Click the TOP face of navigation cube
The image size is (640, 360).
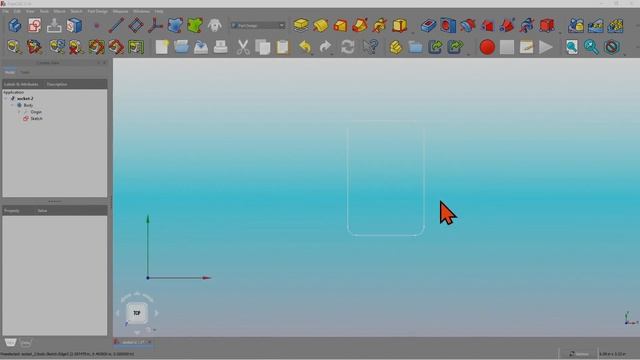(137, 313)
